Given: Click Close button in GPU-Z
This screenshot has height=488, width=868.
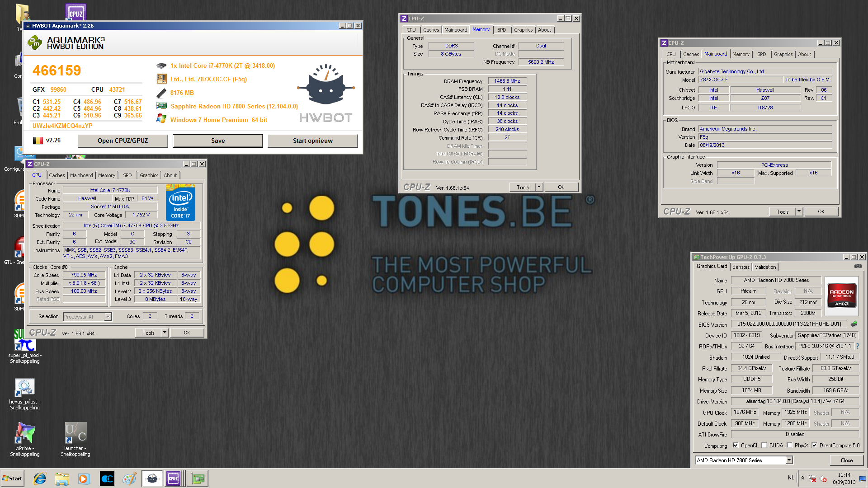Looking at the screenshot, I should 847,460.
